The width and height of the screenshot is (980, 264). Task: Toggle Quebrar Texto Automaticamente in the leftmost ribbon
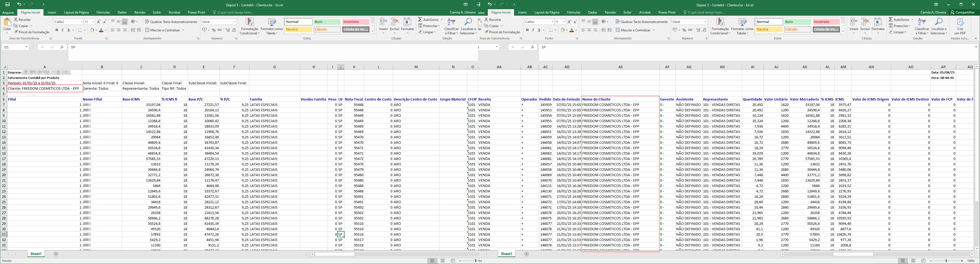point(171,22)
